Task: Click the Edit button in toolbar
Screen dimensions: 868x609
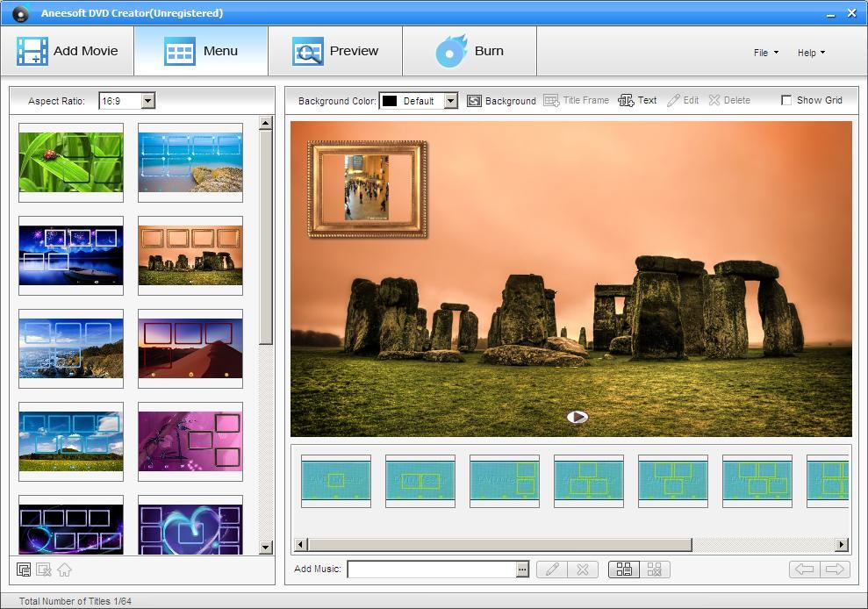Action: point(683,100)
